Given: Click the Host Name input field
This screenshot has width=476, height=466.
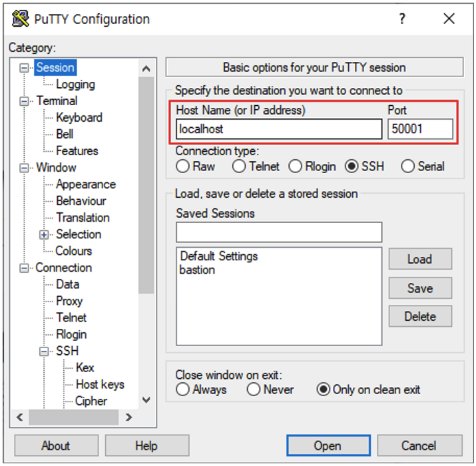Looking at the screenshot, I should click(278, 129).
